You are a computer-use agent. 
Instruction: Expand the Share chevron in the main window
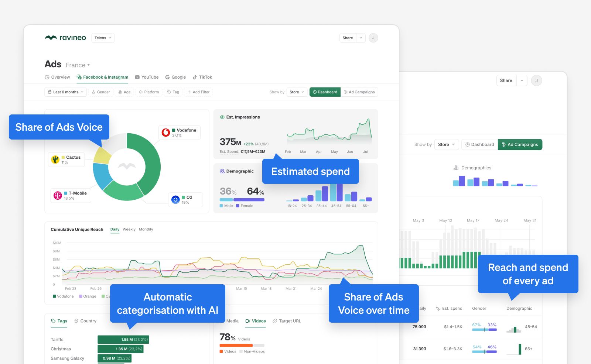361,38
